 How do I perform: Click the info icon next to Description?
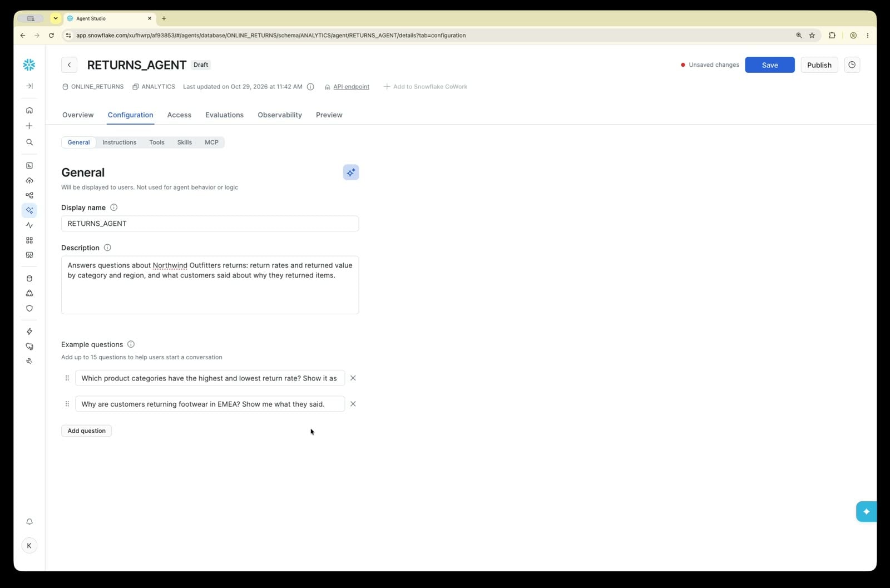(x=107, y=248)
